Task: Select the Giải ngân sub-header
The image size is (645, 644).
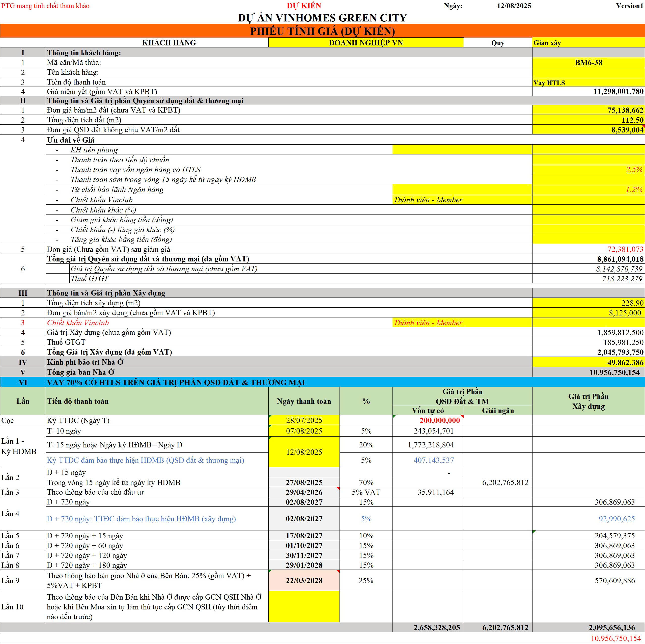Action: point(498,411)
